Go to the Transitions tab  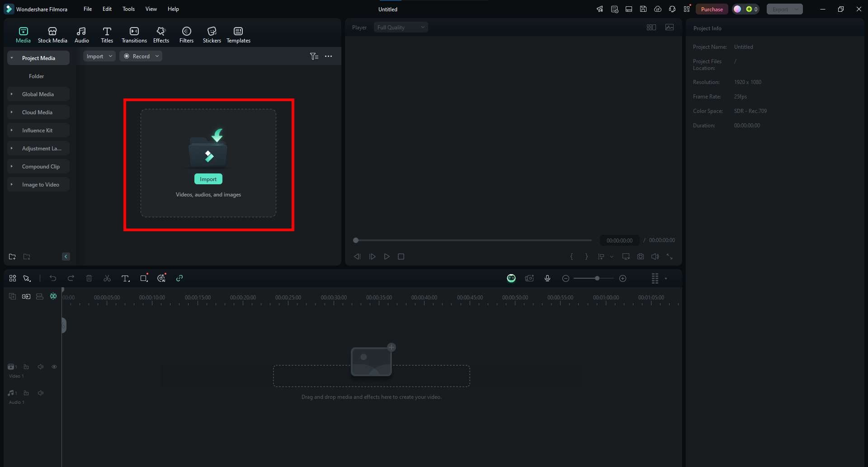click(134, 35)
